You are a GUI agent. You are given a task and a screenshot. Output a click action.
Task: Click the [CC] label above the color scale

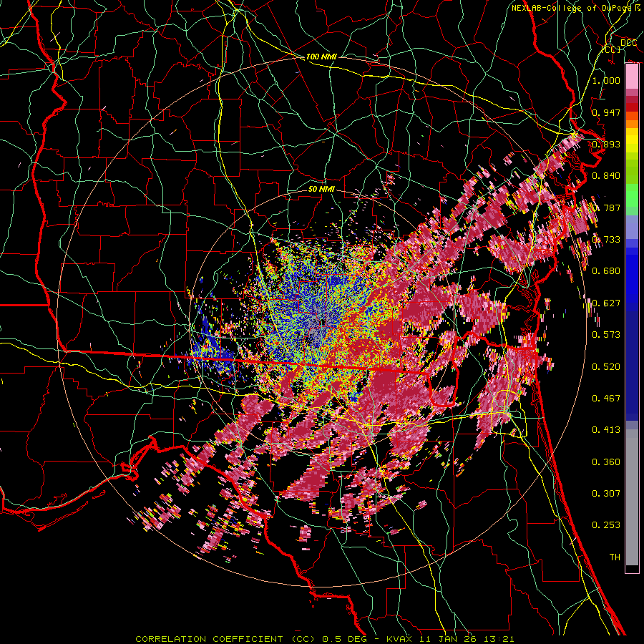[611, 49]
